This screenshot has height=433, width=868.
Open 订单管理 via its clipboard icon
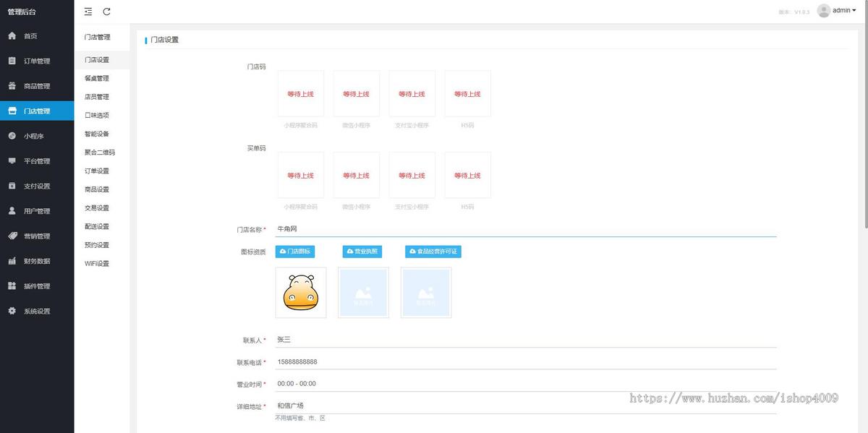click(12, 61)
